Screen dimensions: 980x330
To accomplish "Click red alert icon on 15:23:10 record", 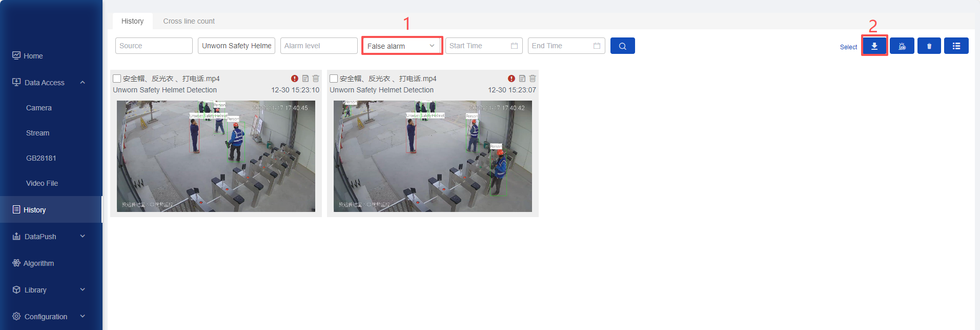I will click(295, 79).
